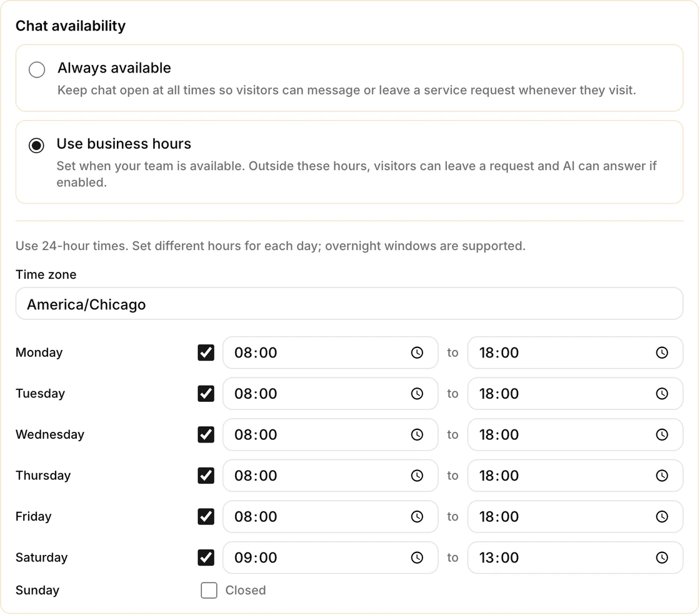Click the 'Keep chat open at all times' description
Image resolution: width=700 pixels, height=615 pixels.
point(347,90)
